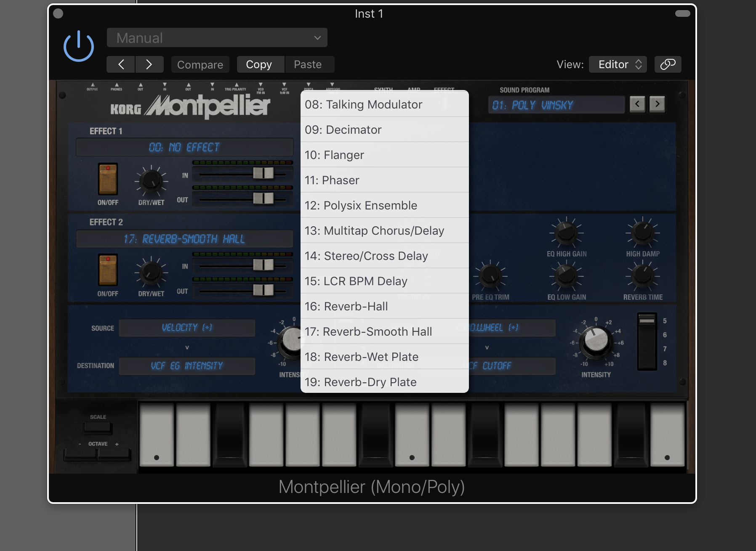Play the rightmost white key with dot
Viewport: 756px width, 551px height.
[667, 435]
